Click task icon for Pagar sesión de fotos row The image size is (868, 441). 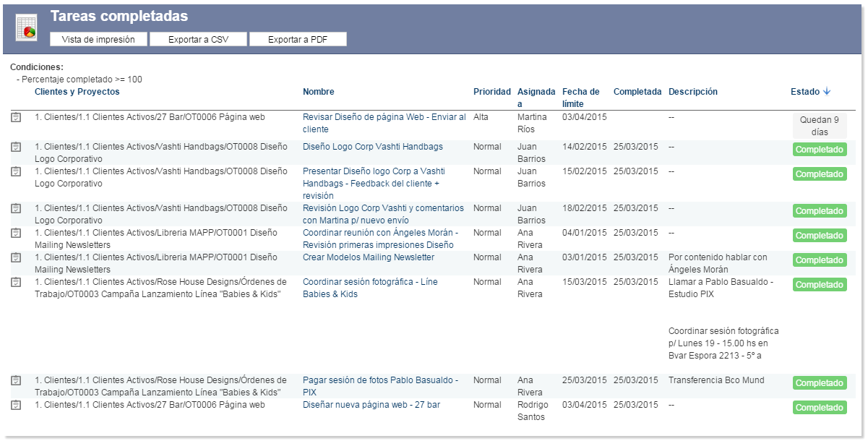(x=16, y=380)
